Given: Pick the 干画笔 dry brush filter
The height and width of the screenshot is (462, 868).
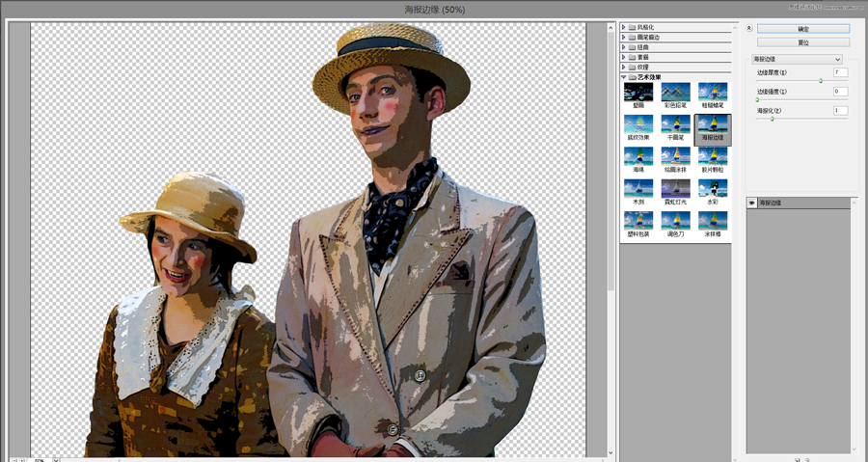Looking at the screenshot, I should (675, 125).
